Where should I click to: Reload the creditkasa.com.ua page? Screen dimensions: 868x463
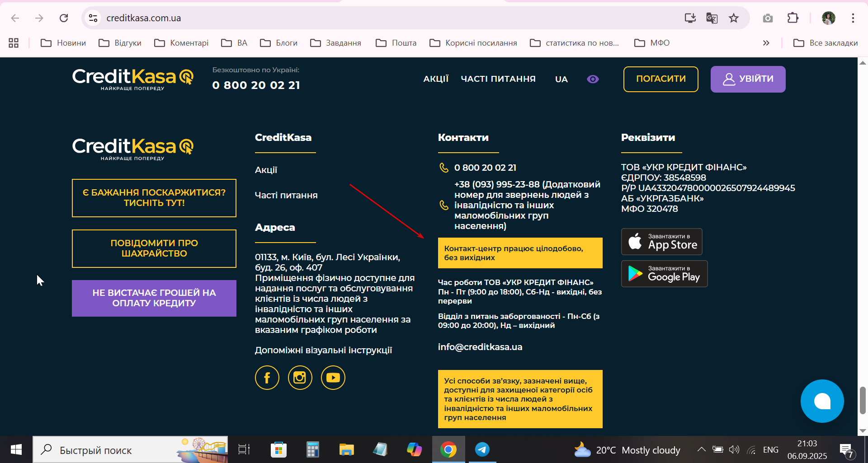coord(64,18)
